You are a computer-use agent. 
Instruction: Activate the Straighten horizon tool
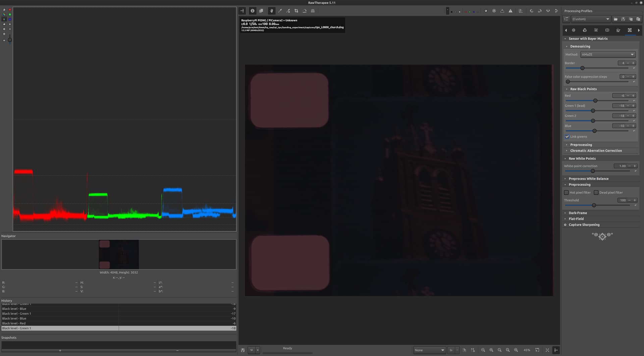click(305, 11)
